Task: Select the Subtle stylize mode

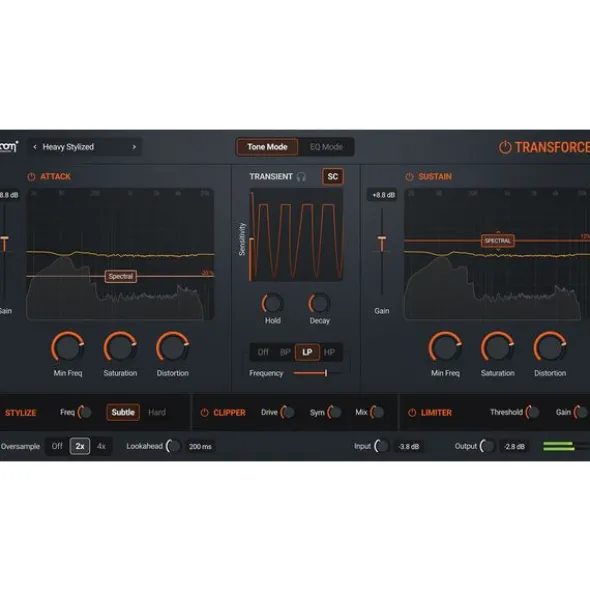Action: pyautogui.click(x=123, y=412)
